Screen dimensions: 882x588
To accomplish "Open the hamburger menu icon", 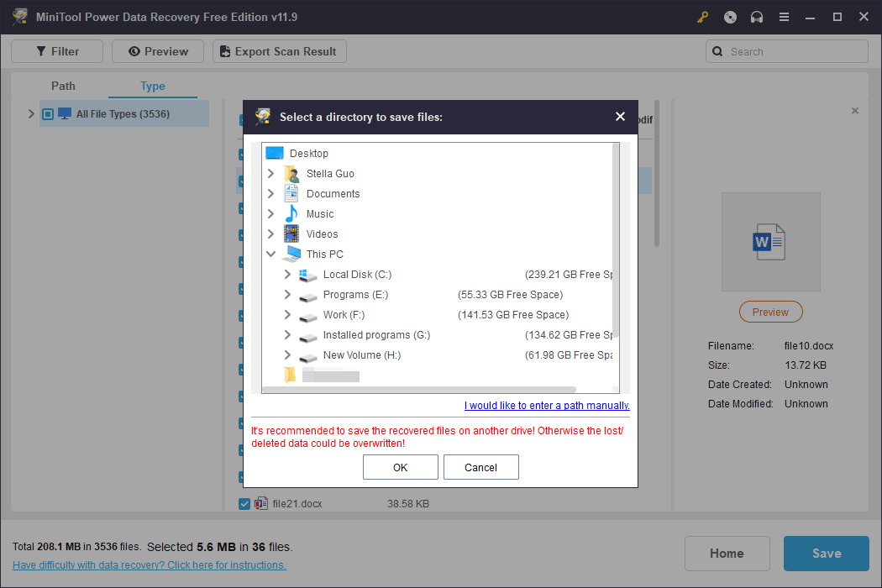I will [784, 17].
